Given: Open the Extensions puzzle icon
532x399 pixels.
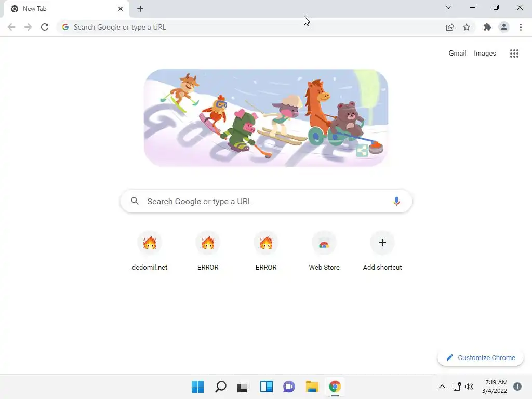Looking at the screenshot, I should (487, 27).
